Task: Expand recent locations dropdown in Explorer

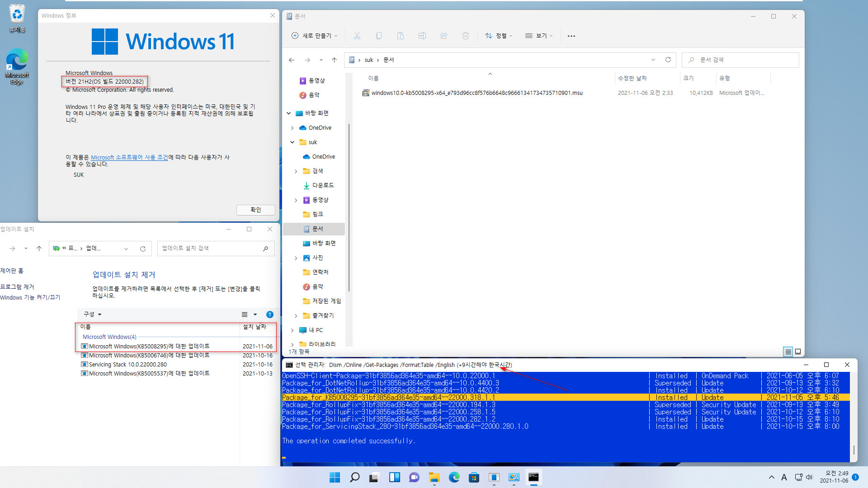Action: point(321,60)
